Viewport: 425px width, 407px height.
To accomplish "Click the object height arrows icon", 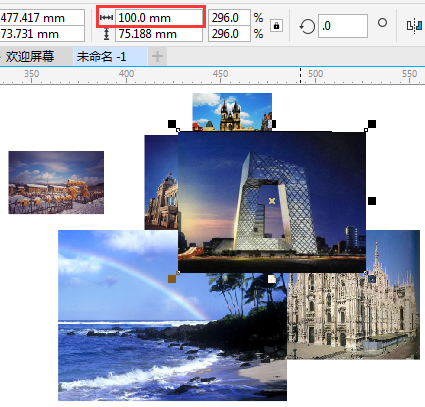I will 106,34.
